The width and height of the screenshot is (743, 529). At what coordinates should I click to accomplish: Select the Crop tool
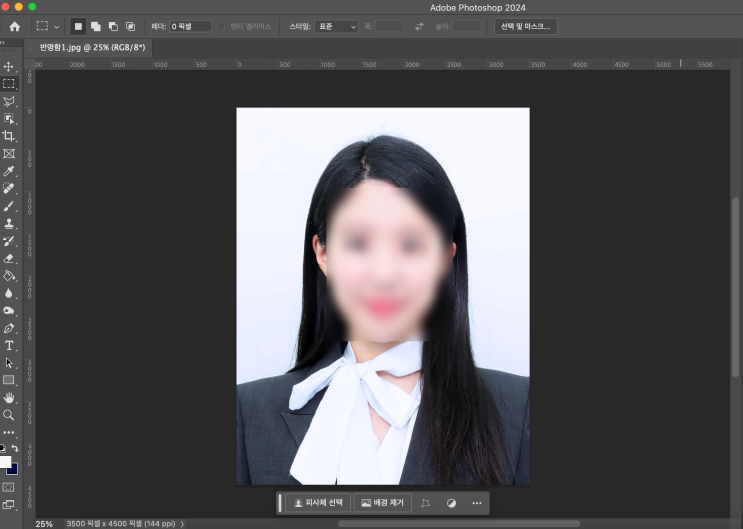tap(9, 136)
